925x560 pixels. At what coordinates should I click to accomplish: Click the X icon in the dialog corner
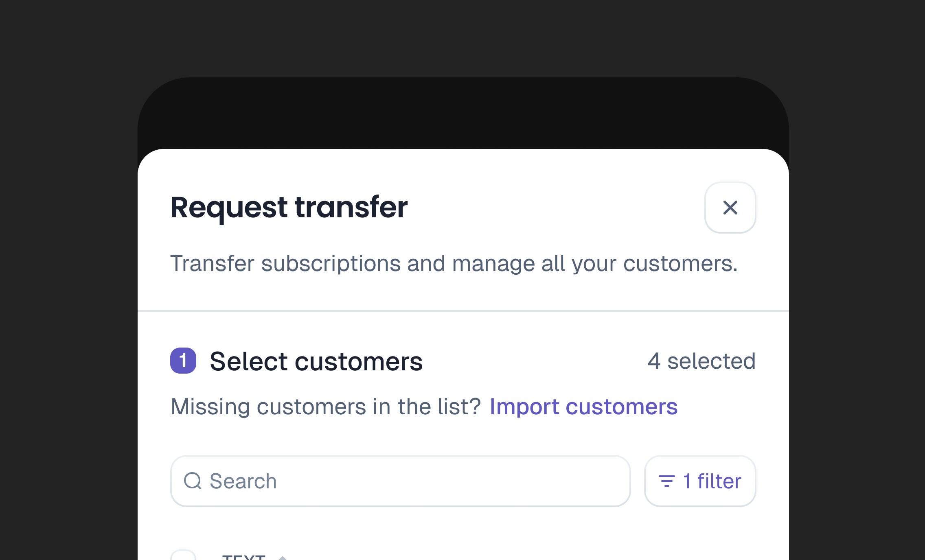coord(730,208)
